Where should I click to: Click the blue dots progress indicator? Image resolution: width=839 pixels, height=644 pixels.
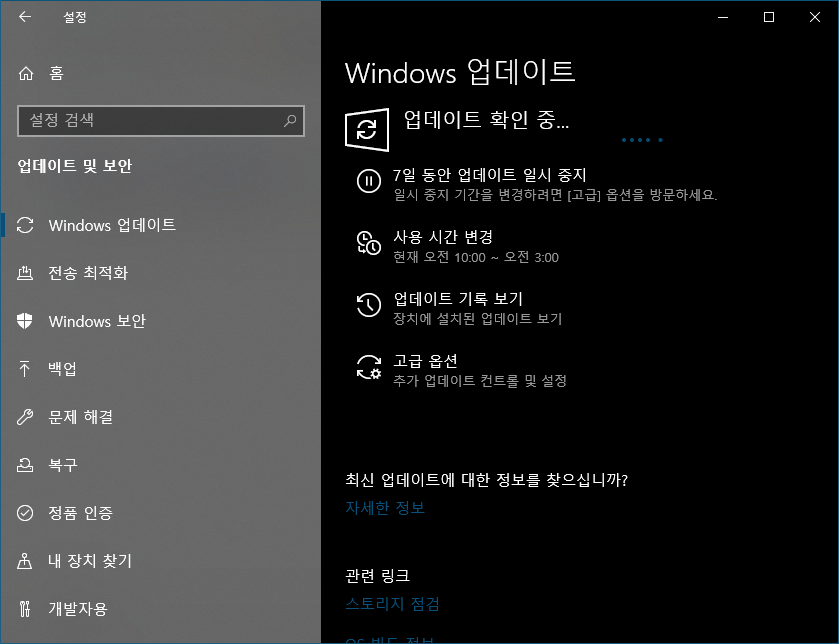point(642,140)
